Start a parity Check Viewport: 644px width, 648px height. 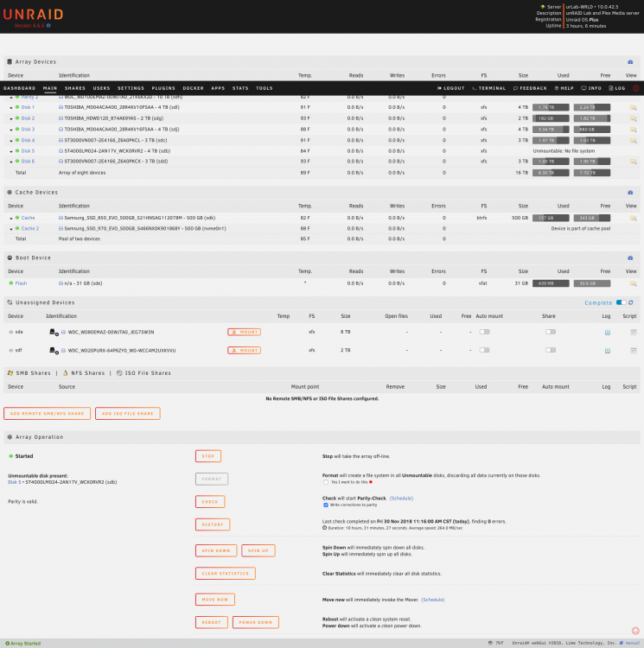[x=210, y=502]
